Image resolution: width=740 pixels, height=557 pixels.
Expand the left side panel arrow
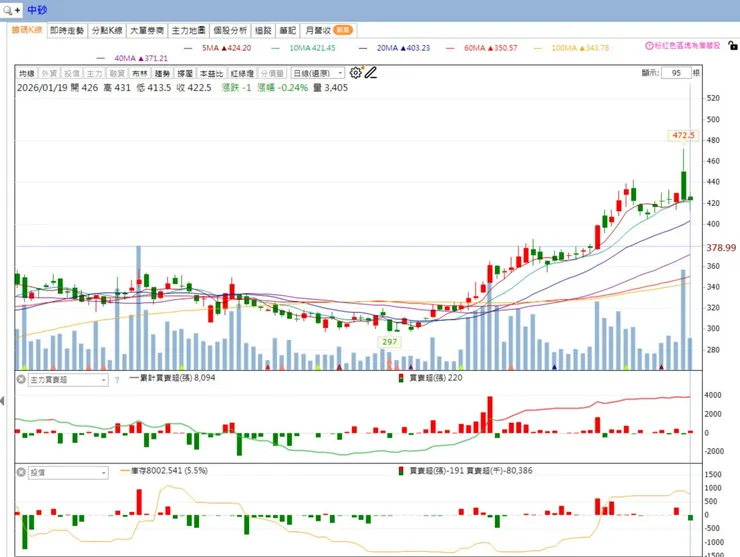coord(2,401)
